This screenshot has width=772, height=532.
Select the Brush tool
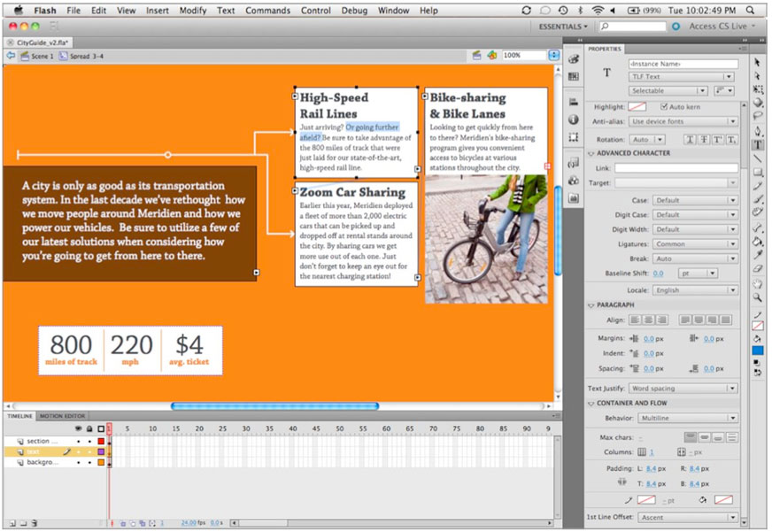pyautogui.click(x=757, y=199)
